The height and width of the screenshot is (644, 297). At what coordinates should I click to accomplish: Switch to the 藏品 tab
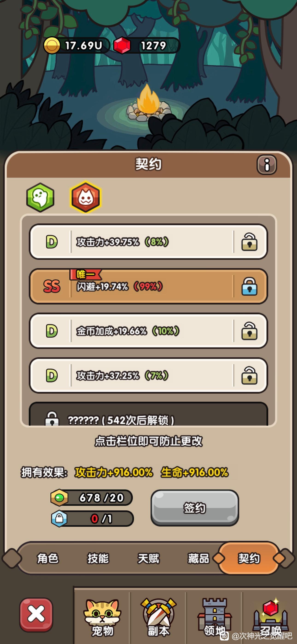tap(198, 558)
